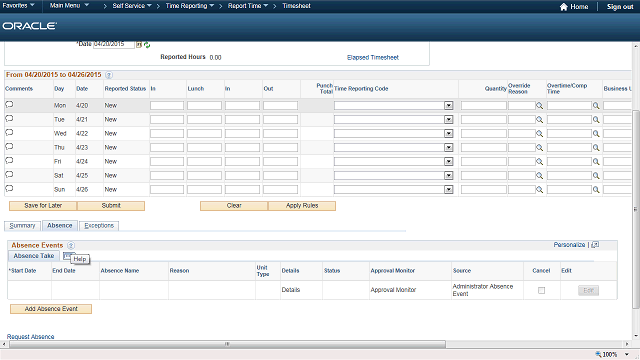
Task: Click horizontal scrollbar thumb at bottom
Action: [227, 344]
